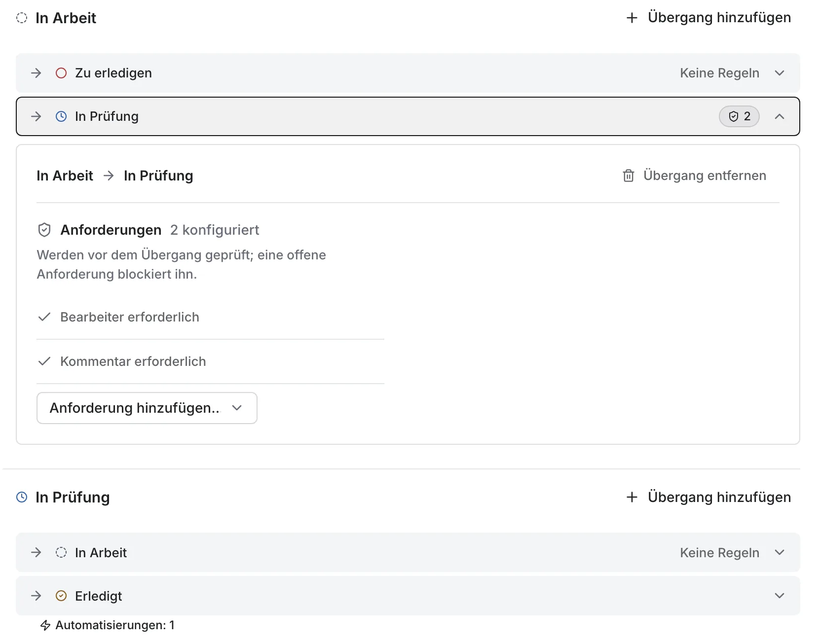Expand the Zu erledigen transition chevron
Image resolution: width=819 pixels, height=644 pixels.
pos(780,73)
